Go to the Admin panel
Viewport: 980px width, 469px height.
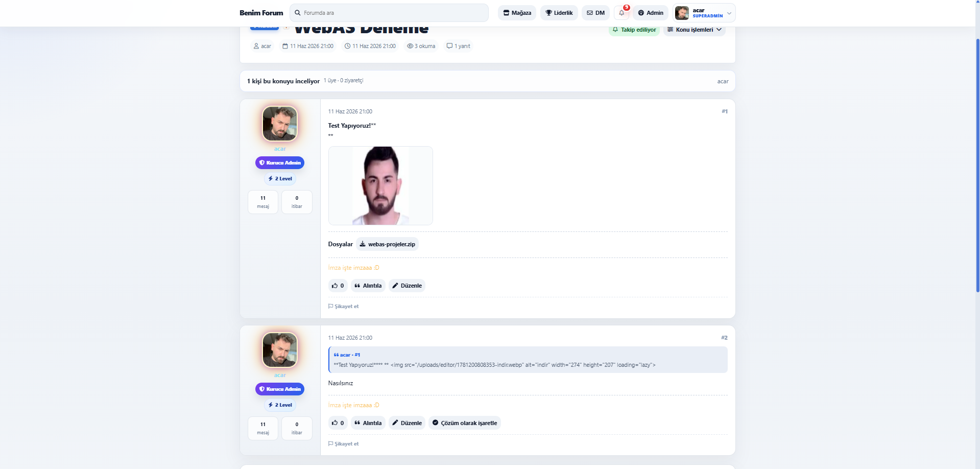click(651, 13)
